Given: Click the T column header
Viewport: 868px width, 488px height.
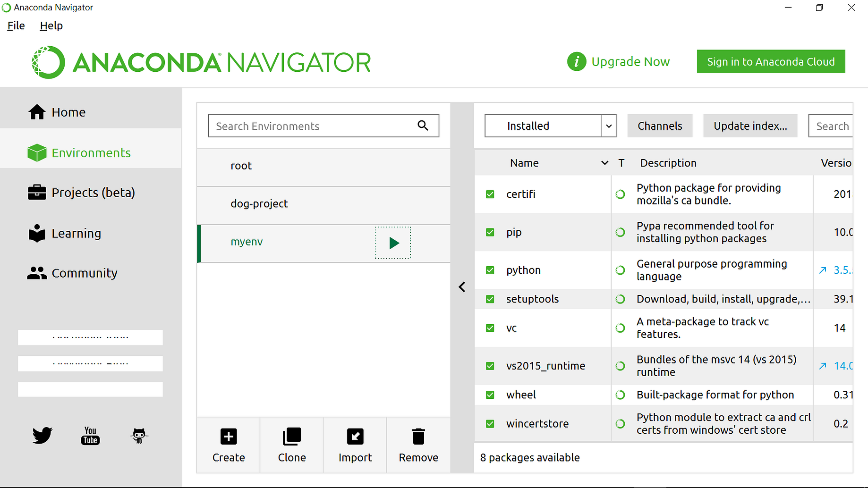Looking at the screenshot, I should 621,163.
